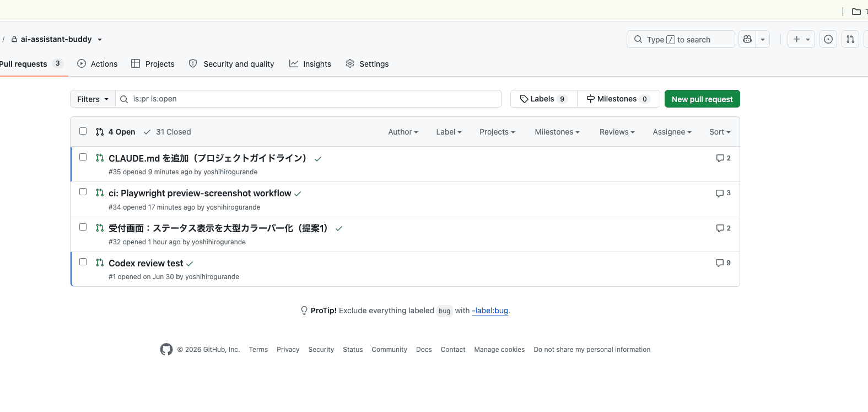Click the Type / to search box
Screen dimensions: 868x412
click(681, 39)
